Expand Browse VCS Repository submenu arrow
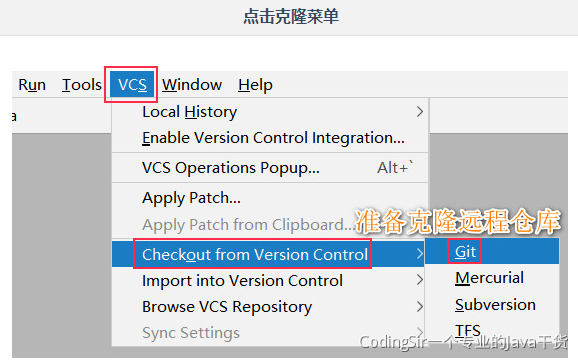578x361 pixels. tap(419, 306)
